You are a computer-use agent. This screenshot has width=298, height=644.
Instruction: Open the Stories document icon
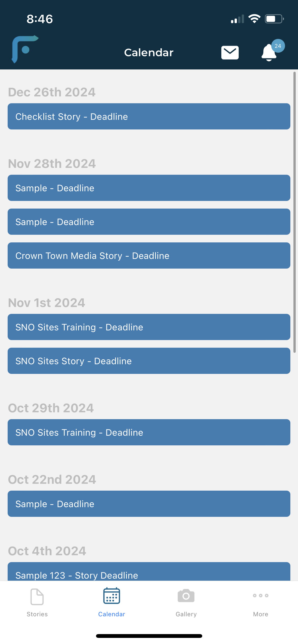click(x=37, y=596)
